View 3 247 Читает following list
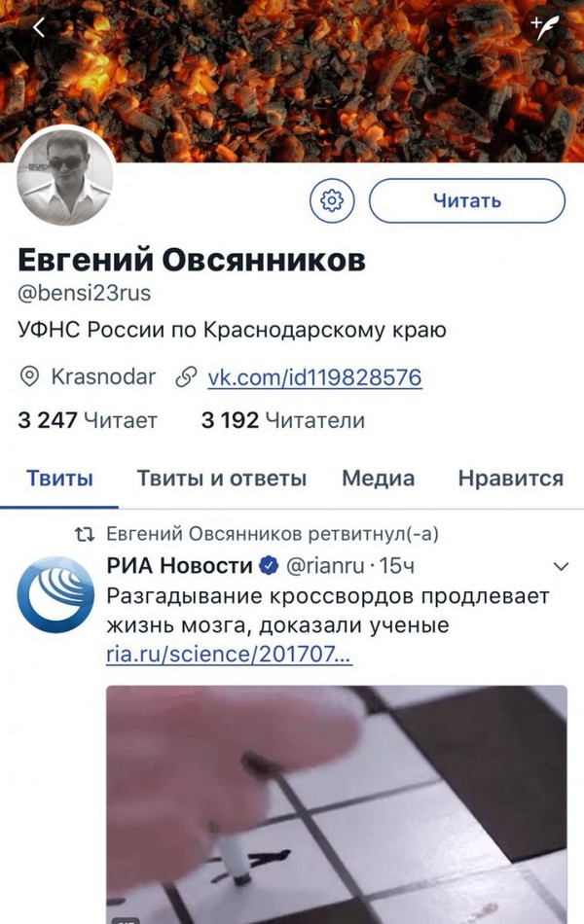The image size is (584, 924). click(88, 420)
